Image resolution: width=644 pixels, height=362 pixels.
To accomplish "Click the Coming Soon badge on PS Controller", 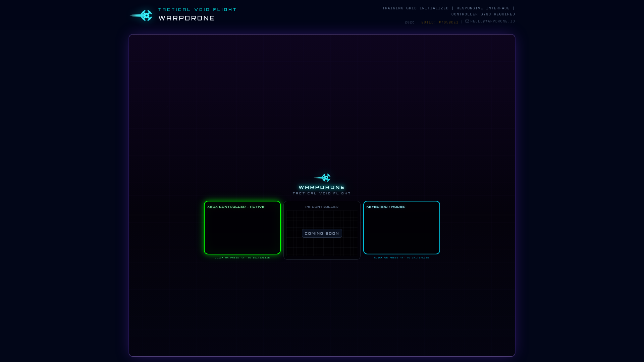I will coord(322,233).
